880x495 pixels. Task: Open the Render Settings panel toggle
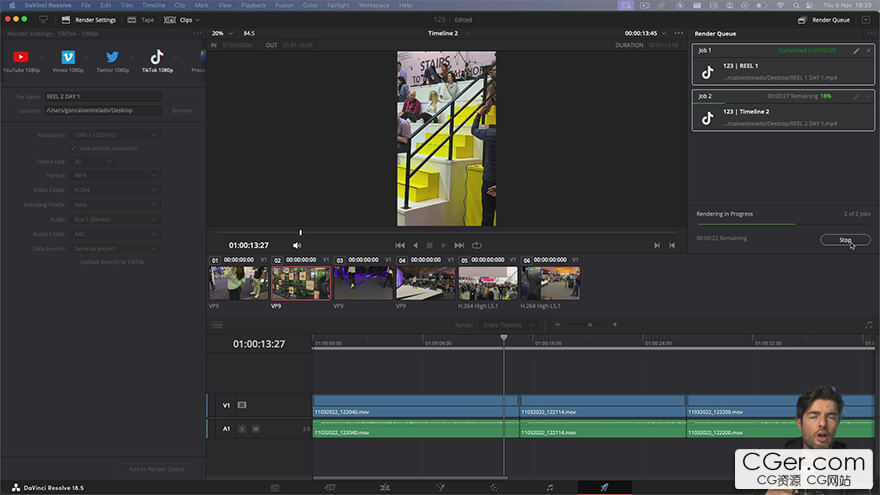(x=89, y=20)
